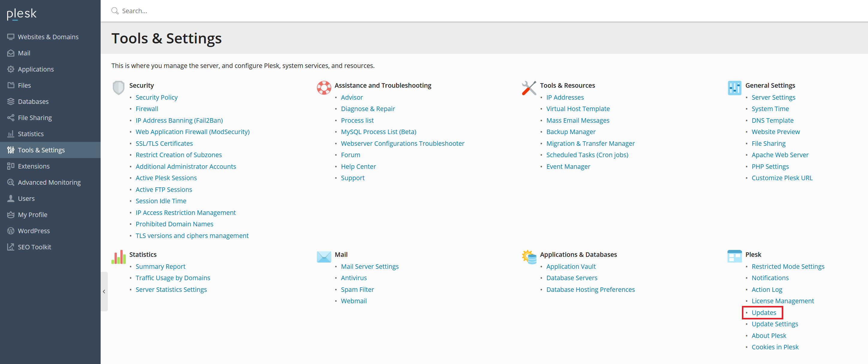Viewport: 868px width, 364px height.
Task: Click the Users person sidebar icon
Action: 11,198
